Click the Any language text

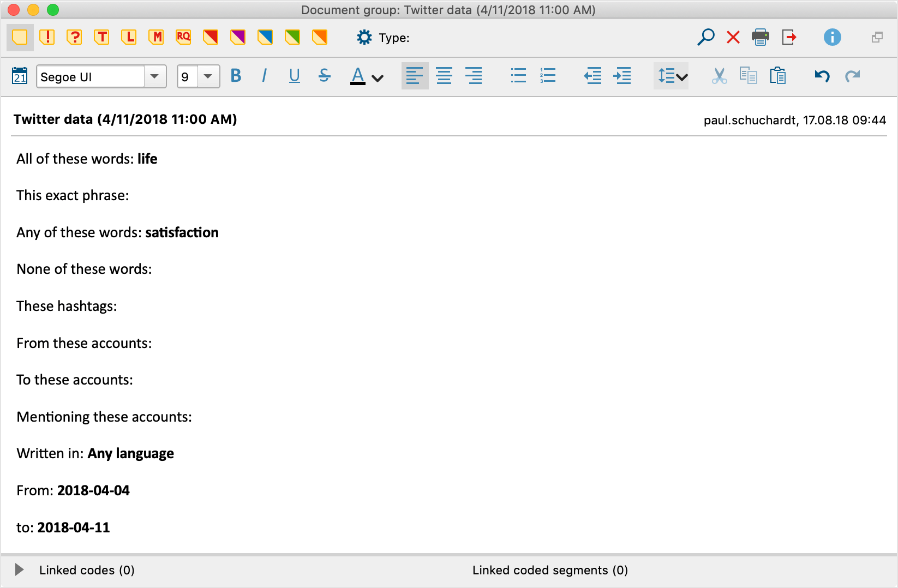click(131, 454)
